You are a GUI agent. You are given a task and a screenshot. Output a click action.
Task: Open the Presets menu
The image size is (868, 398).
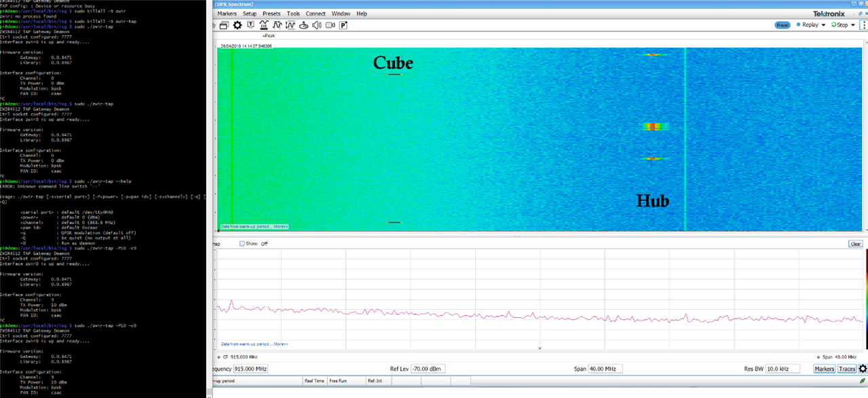click(x=271, y=14)
